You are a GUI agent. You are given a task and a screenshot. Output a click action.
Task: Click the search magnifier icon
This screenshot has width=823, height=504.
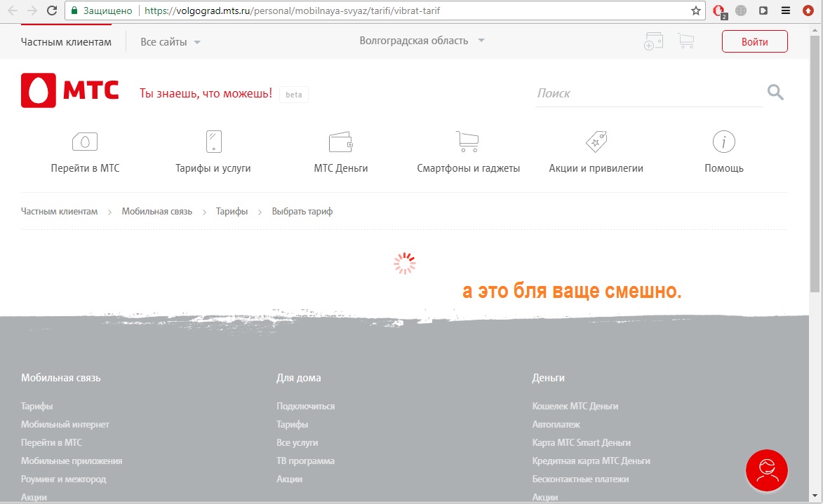tap(775, 93)
